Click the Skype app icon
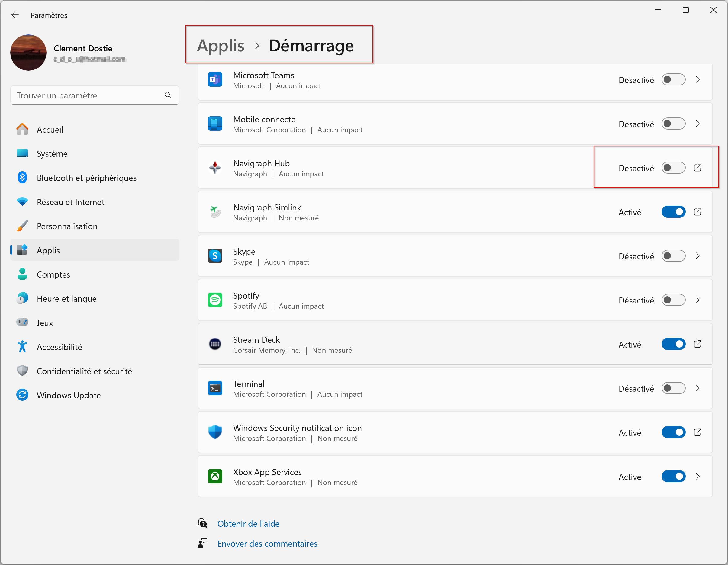The image size is (728, 565). 215,256
